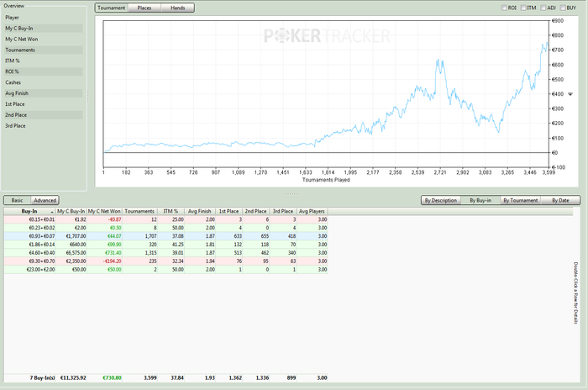
Task: Group report By Date
Action: coord(560,200)
